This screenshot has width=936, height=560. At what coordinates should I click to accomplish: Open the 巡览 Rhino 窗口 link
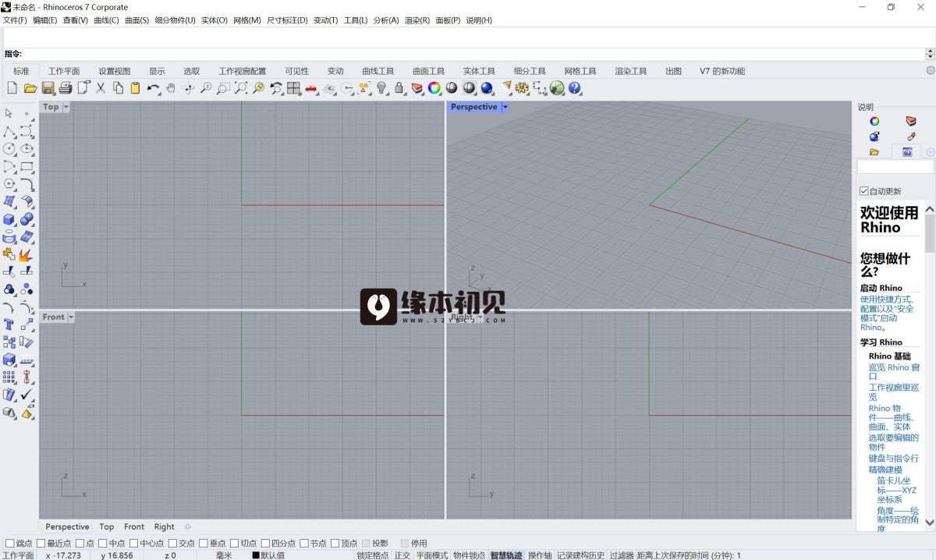click(x=894, y=372)
